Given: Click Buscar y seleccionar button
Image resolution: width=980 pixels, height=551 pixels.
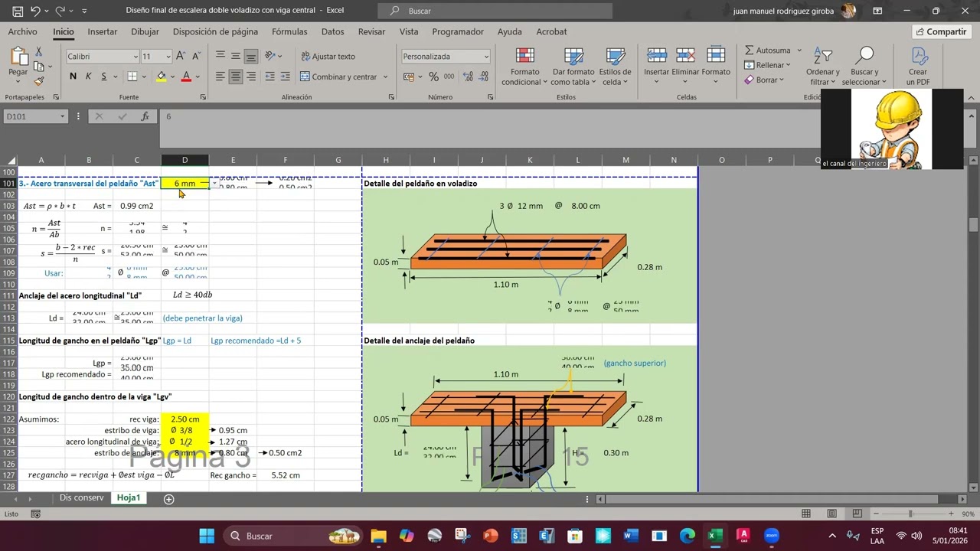Looking at the screenshot, I should [x=864, y=67].
